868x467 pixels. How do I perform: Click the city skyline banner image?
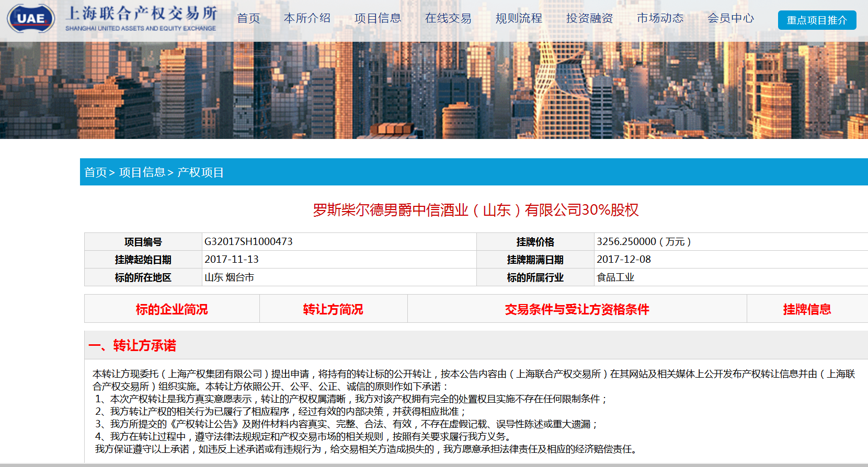pyautogui.click(x=434, y=90)
